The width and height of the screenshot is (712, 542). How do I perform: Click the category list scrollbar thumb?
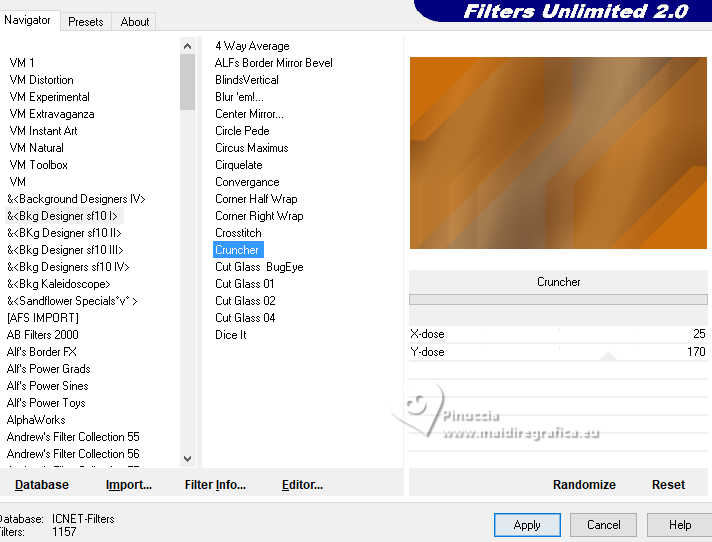[x=187, y=83]
